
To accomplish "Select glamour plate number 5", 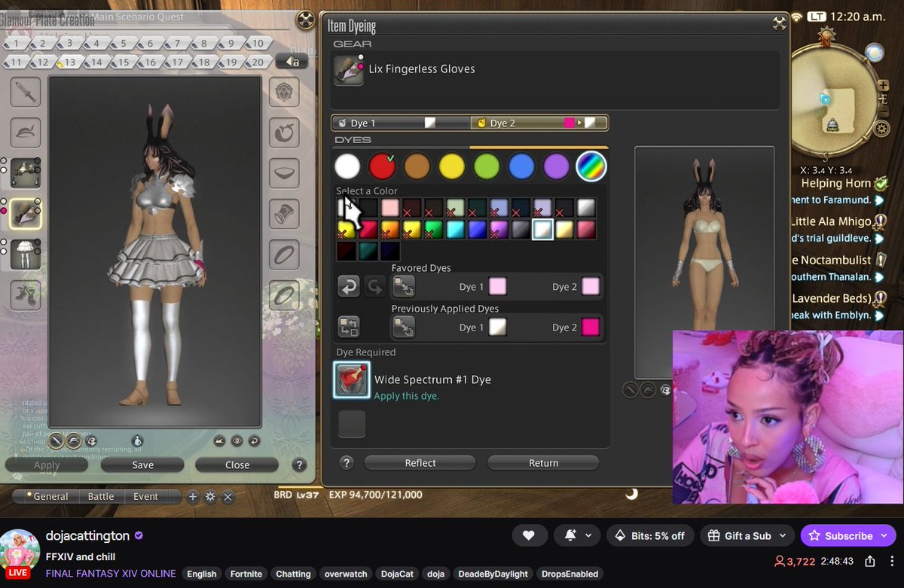I will (123, 44).
